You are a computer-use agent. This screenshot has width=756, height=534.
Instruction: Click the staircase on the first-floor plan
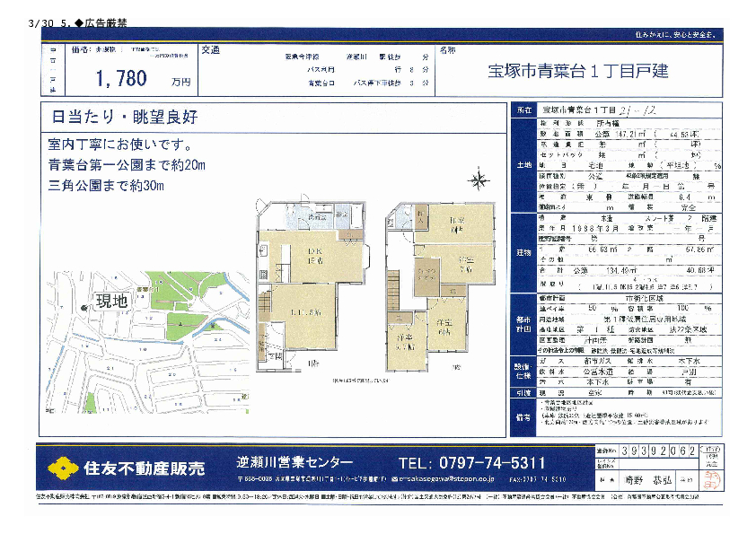tap(263, 314)
